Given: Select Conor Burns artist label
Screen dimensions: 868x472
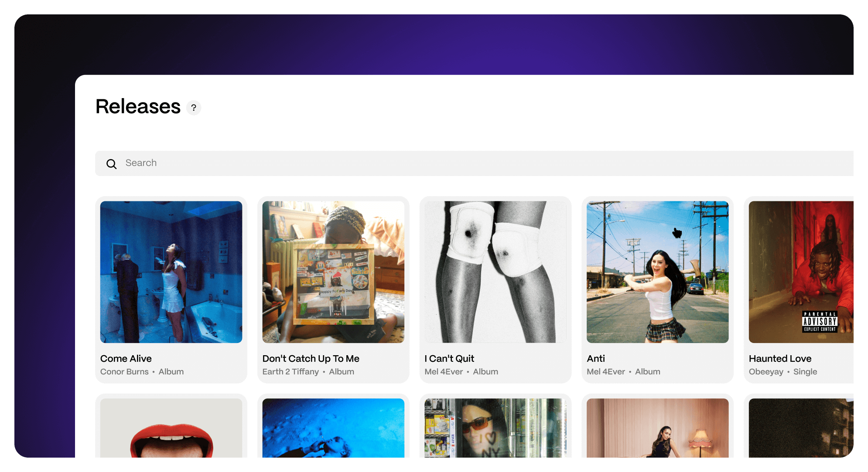Looking at the screenshot, I should pos(124,372).
